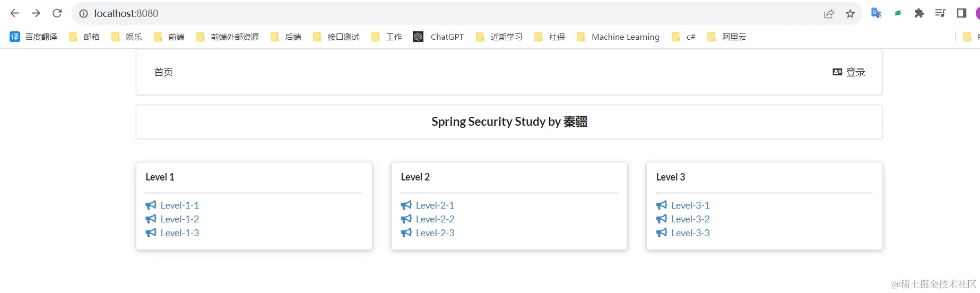Expand the Machine Learning bookmark folder
The height and width of the screenshot is (293, 980).
point(618,37)
